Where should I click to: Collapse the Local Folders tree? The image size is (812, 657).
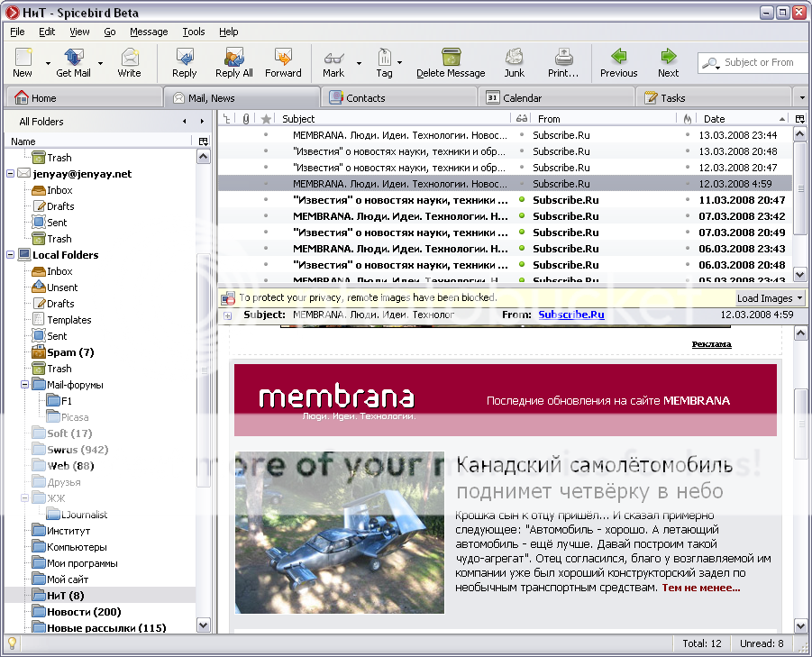coord(11,255)
